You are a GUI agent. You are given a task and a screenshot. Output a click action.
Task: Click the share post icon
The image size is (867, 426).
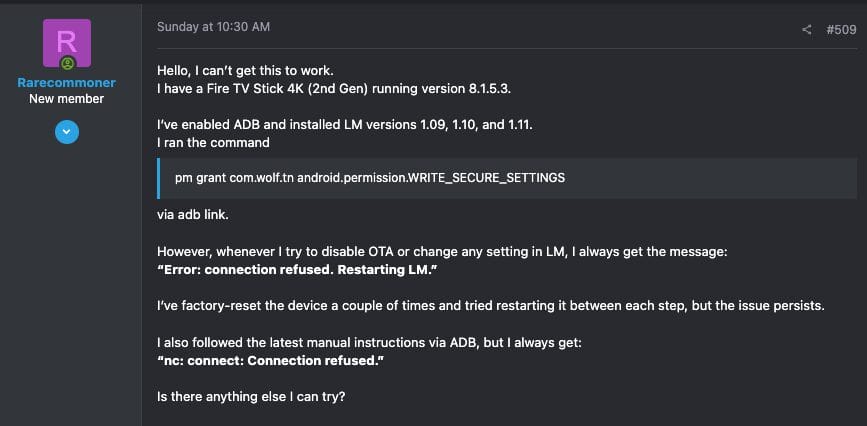[x=807, y=30]
